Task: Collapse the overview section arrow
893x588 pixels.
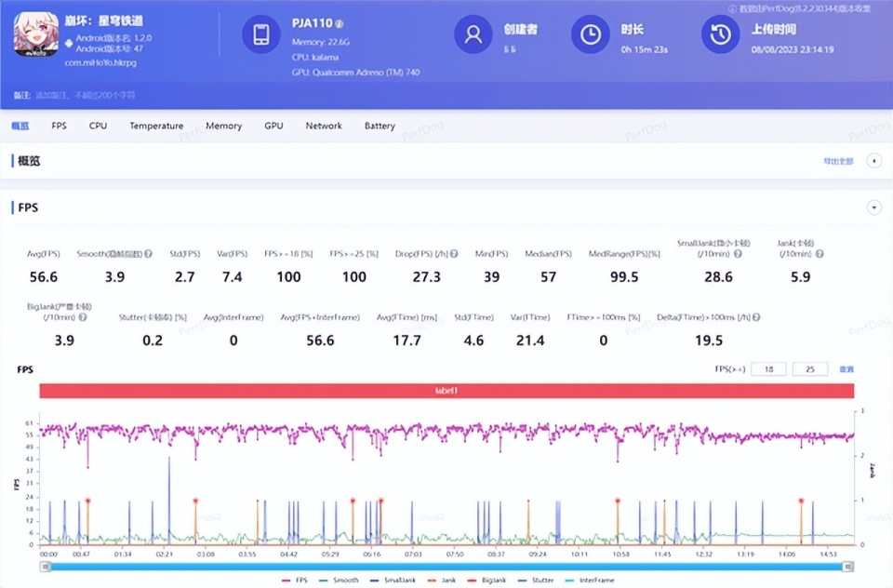Action: pos(873,161)
